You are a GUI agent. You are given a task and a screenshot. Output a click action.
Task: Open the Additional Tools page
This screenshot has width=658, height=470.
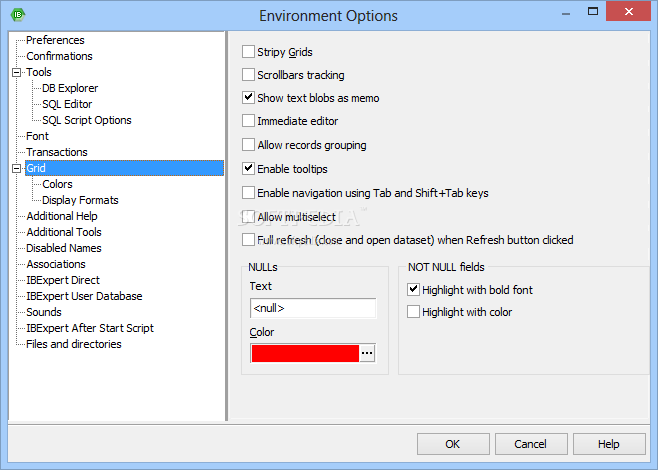(x=64, y=232)
